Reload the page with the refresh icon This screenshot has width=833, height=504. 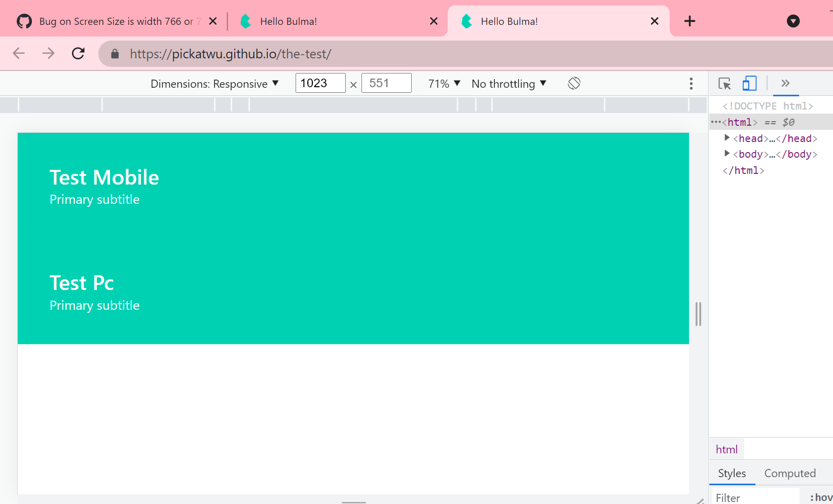click(x=78, y=53)
